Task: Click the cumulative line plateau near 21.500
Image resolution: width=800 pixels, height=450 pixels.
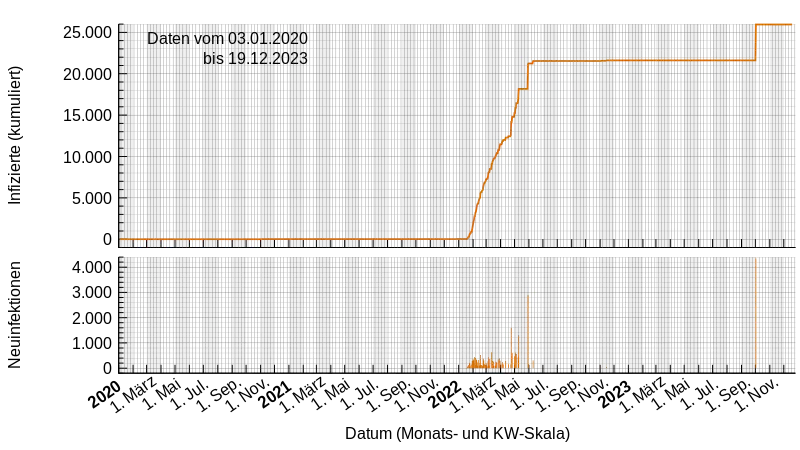Action: [x=644, y=61]
